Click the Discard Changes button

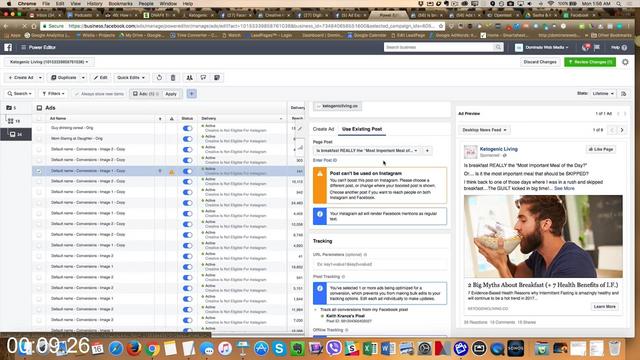pos(540,62)
